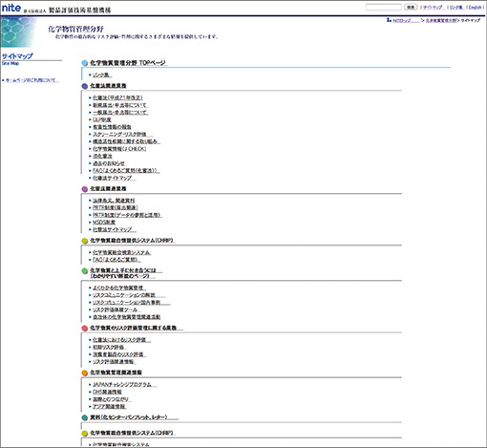Click the pink-red bullet icon of risk assessment section
This screenshot has height=448, width=487.
tap(85, 329)
